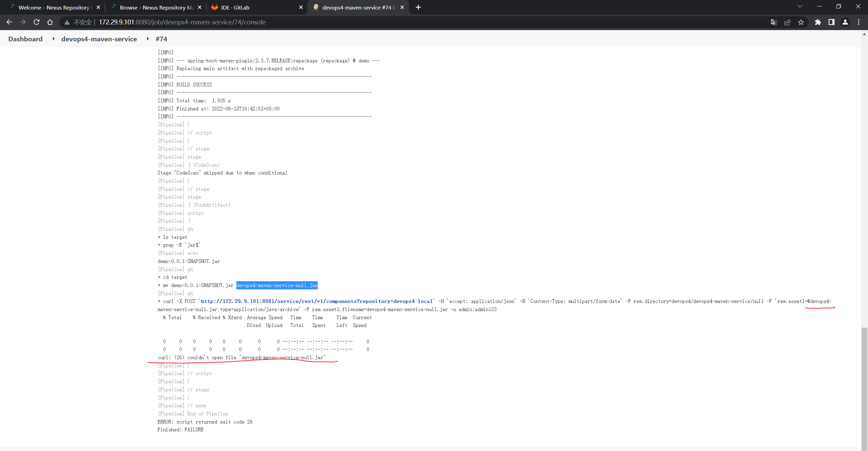Screen dimensions: 868x451
Task: Open the browser profile avatar
Action: pos(845,22)
